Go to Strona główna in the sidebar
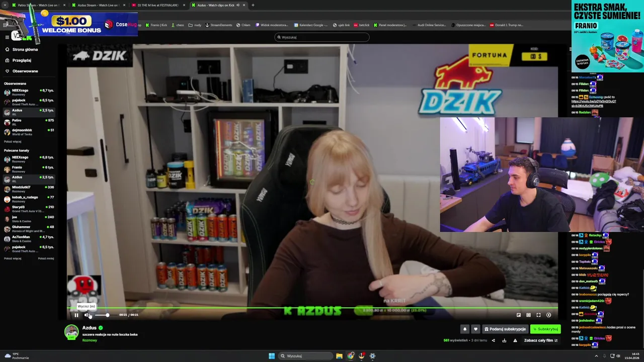Viewport: 644px width, 362px height. click(x=25, y=50)
